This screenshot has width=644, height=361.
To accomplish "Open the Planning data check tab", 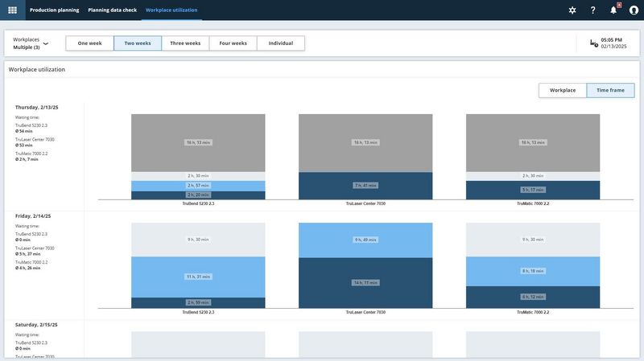I will pos(112,10).
